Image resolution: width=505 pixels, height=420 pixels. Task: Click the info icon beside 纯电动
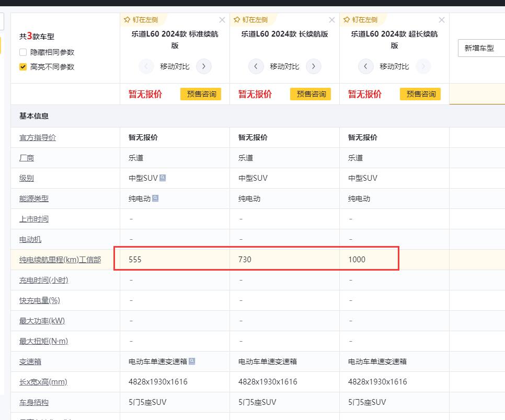(155, 199)
